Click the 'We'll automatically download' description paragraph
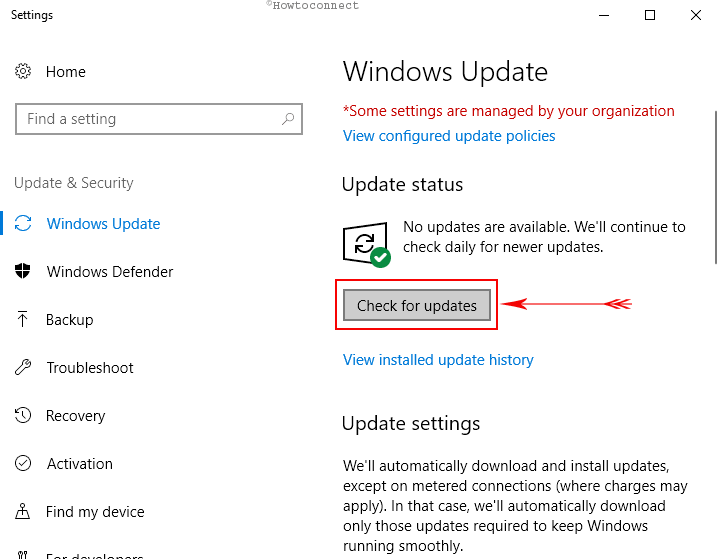 tap(515, 506)
